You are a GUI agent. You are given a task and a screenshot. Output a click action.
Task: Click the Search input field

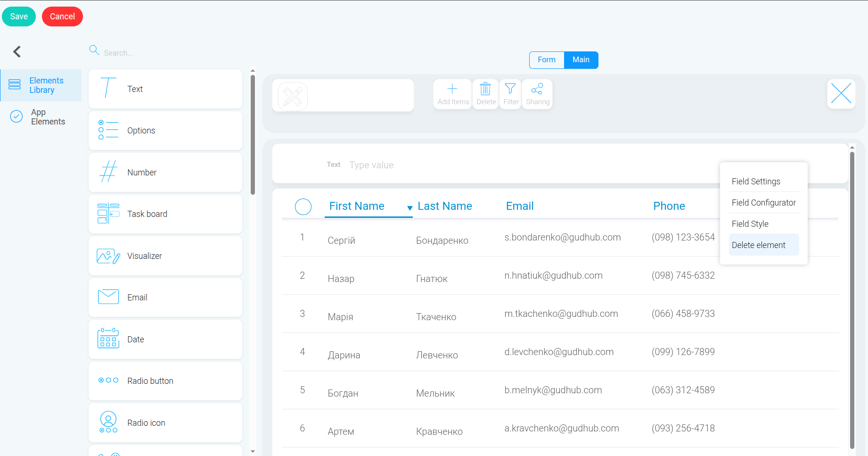pos(165,53)
